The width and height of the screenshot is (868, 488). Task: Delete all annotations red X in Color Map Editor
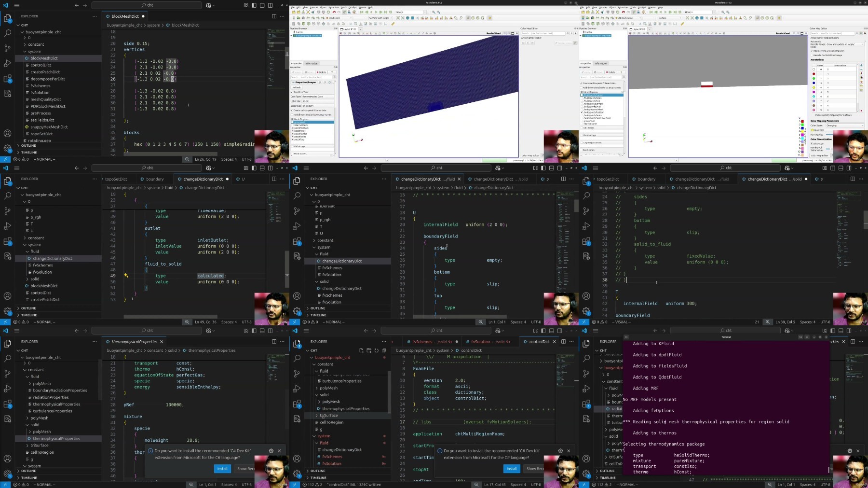[x=861, y=111]
